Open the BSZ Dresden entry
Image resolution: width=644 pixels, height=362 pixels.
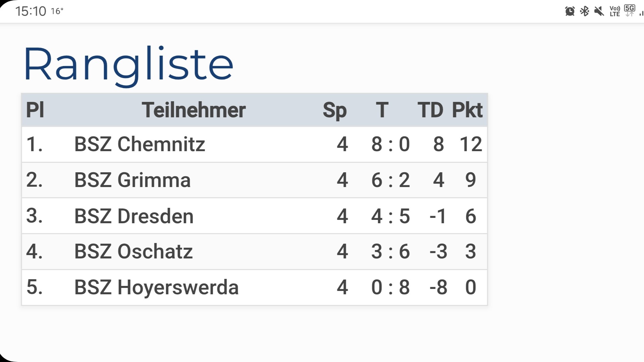point(255,216)
